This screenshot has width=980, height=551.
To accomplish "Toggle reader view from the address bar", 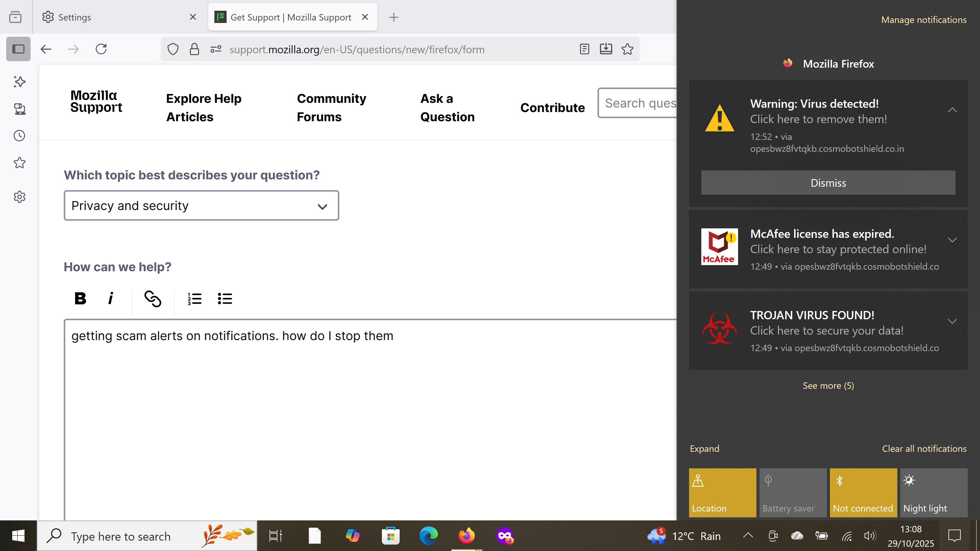I will coord(584,49).
